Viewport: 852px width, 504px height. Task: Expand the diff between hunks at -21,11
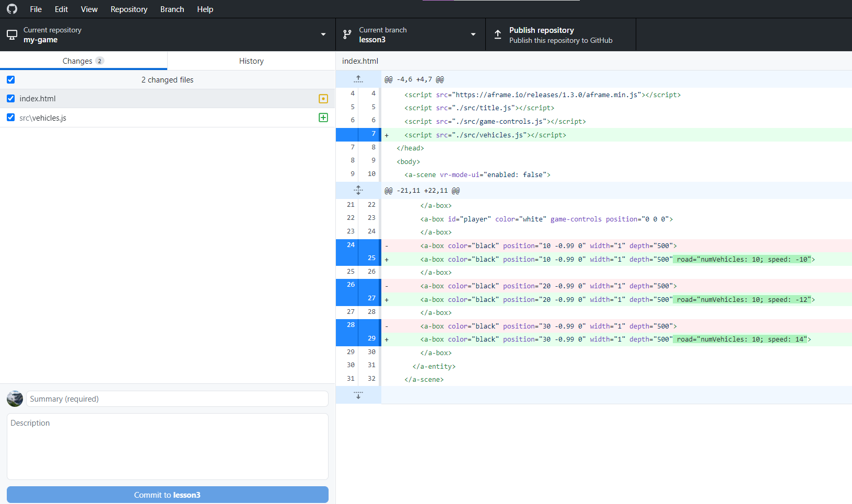358,190
